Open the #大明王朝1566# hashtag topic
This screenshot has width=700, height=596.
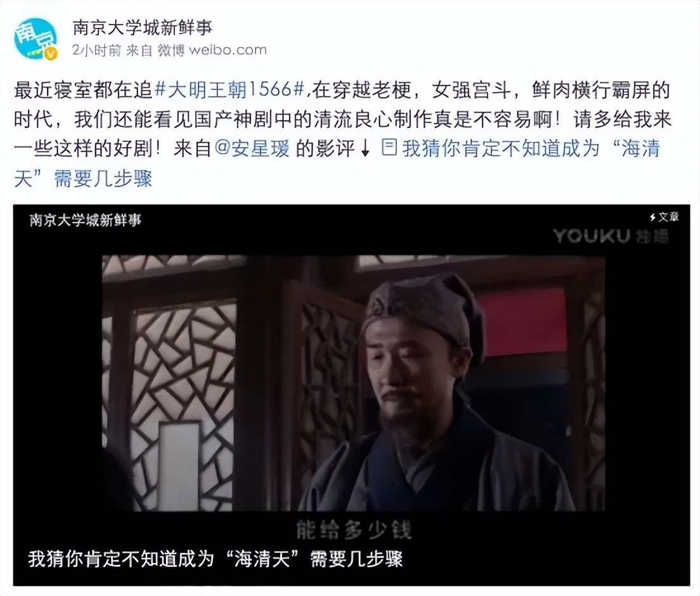click(x=230, y=90)
